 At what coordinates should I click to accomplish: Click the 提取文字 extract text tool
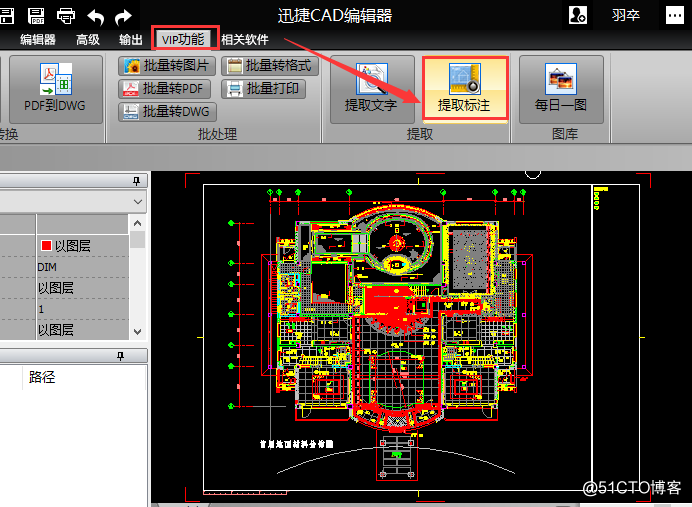(x=372, y=89)
